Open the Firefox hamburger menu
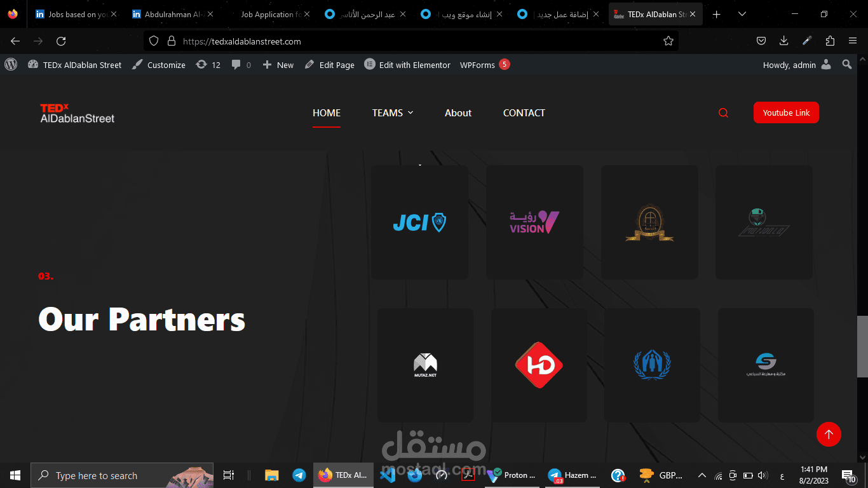The width and height of the screenshot is (868, 488). tap(853, 41)
